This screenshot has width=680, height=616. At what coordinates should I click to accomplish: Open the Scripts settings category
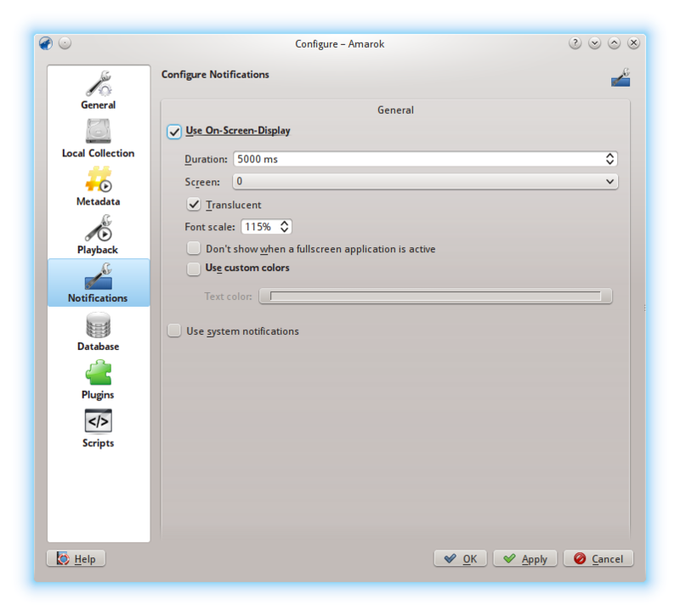point(99,428)
